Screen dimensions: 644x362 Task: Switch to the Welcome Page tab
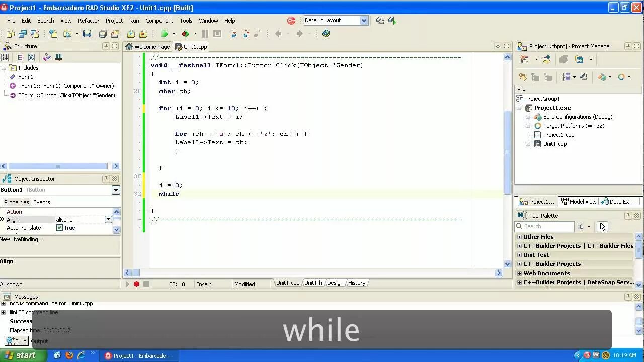click(148, 47)
